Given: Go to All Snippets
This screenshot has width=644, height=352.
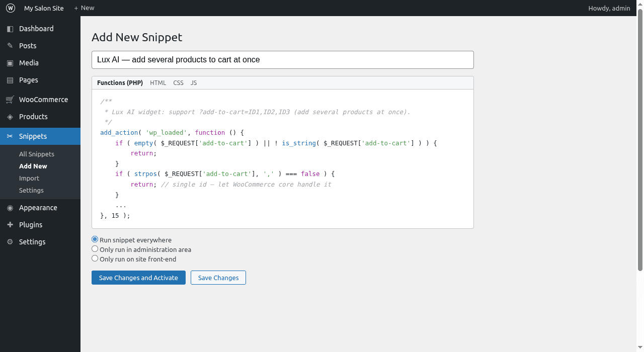Looking at the screenshot, I should point(37,154).
